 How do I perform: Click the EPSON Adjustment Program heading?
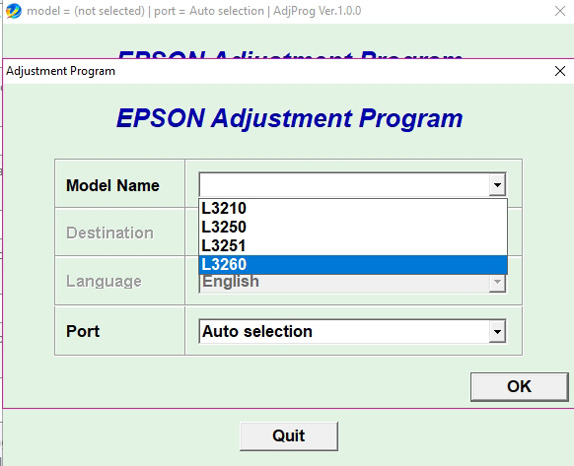pyautogui.click(x=290, y=119)
